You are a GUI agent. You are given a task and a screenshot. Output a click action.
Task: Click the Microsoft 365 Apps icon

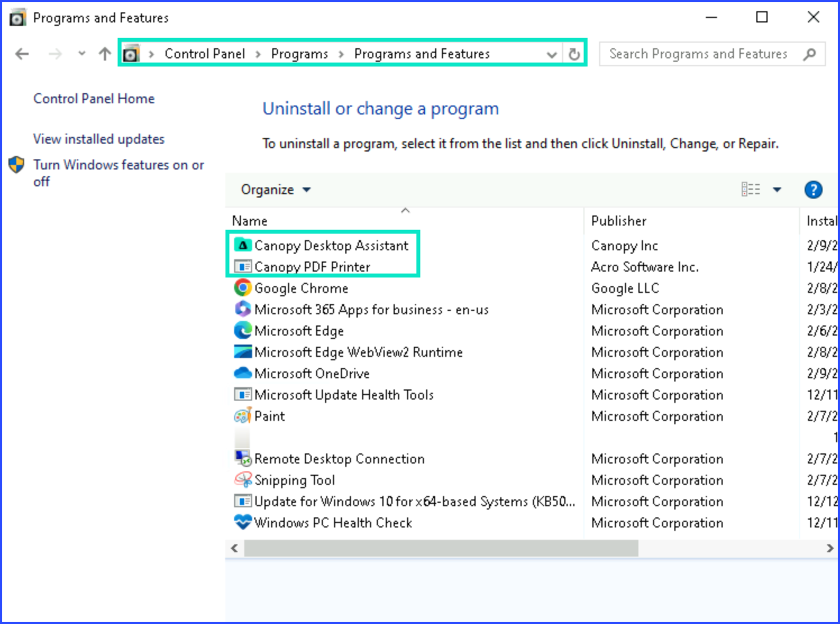[243, 309]
